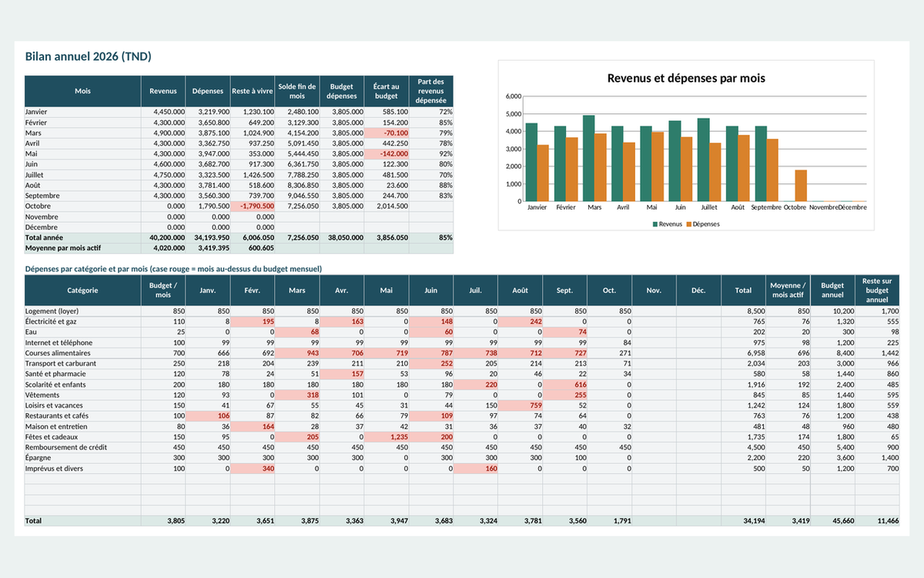This screenshot has width=924, height=578.
Task: Click the "Moyenne / mois actif" column header
Action: 788,291
